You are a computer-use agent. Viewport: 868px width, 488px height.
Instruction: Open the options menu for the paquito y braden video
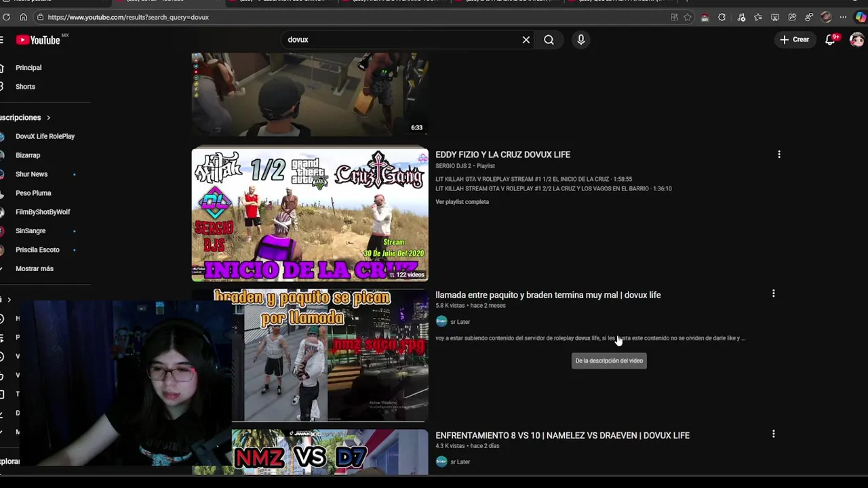pyautogui.click(x=774, y=293)
